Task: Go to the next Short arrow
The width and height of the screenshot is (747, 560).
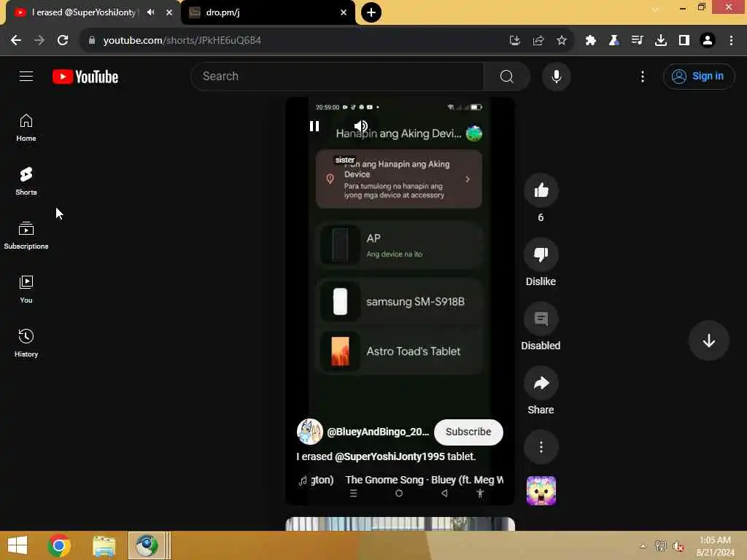Action: 708,341
